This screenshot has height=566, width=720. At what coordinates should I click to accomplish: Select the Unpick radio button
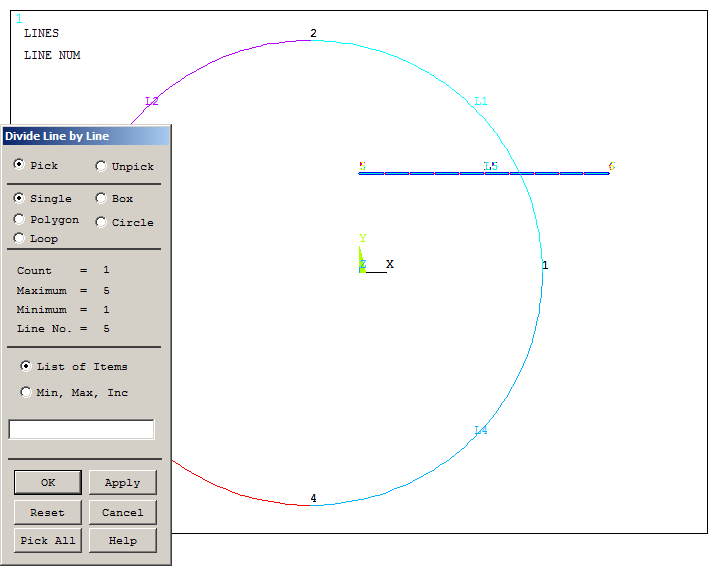point(101,166)
